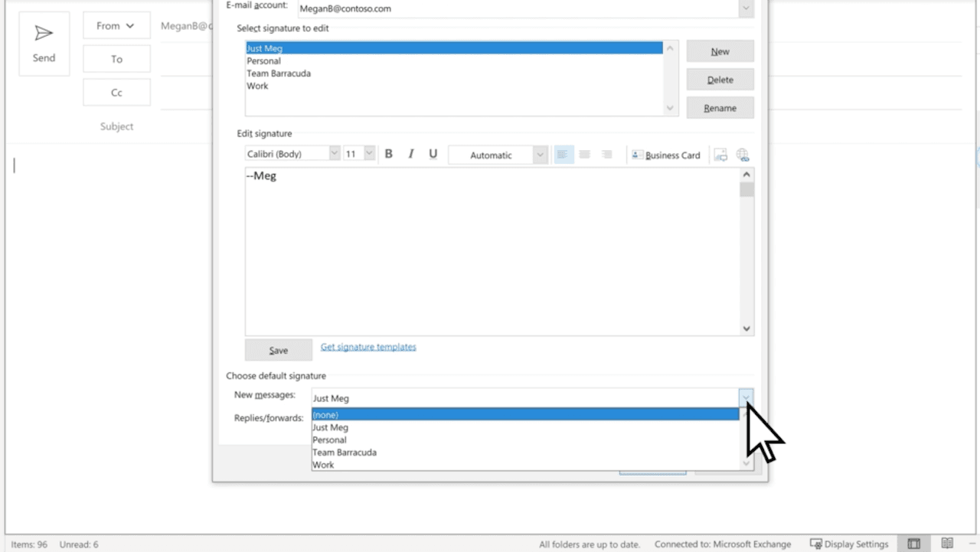
Task: Apply bold formatting in signature editor
Action: 388,153
